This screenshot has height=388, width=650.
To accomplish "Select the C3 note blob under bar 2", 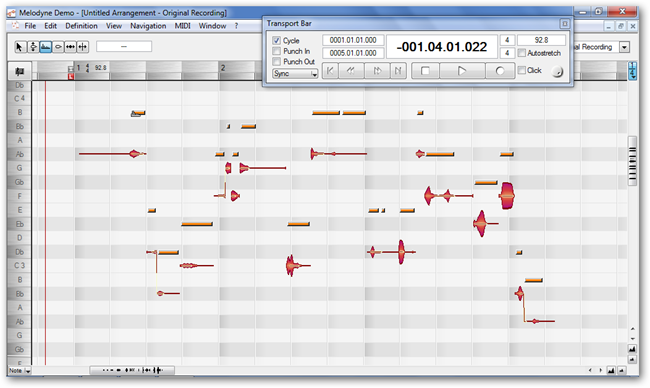I will tap(292, 266).
